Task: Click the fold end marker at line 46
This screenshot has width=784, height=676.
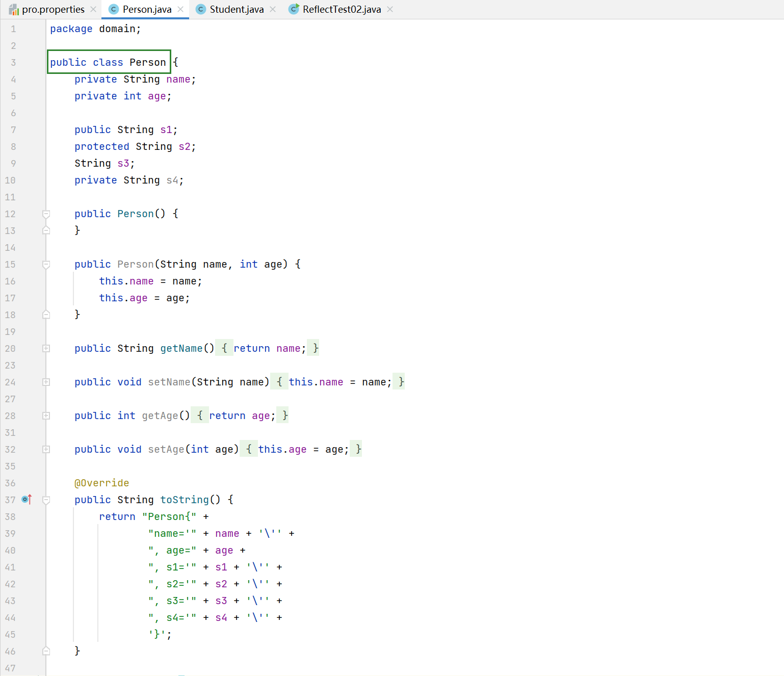Action: [x=46, y=651]
